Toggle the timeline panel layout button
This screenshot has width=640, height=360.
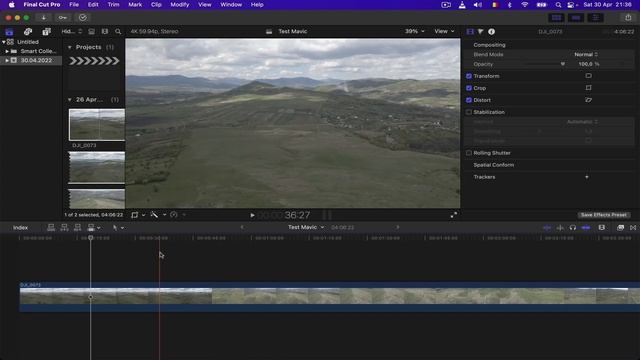pyautogui.click(x=576, y=18)
